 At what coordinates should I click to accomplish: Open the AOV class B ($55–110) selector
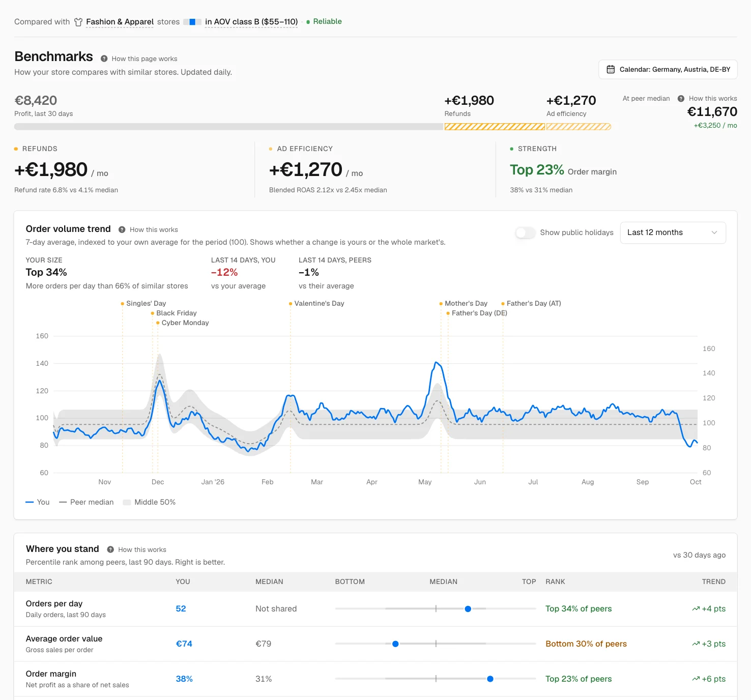pos(251,22)
